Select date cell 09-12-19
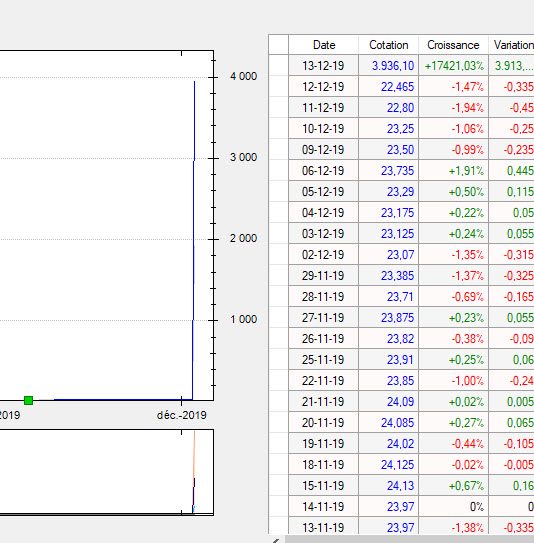Viewport: 534px width, 543px height. (323, 150)
